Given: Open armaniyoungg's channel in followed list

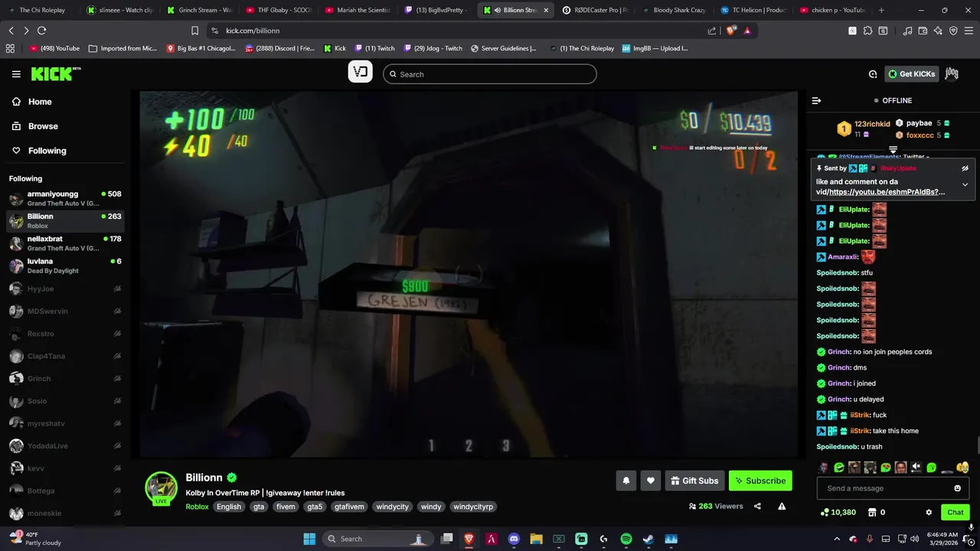Looking at the screenshot, I should pyautogui.click(x=65, y=199).
